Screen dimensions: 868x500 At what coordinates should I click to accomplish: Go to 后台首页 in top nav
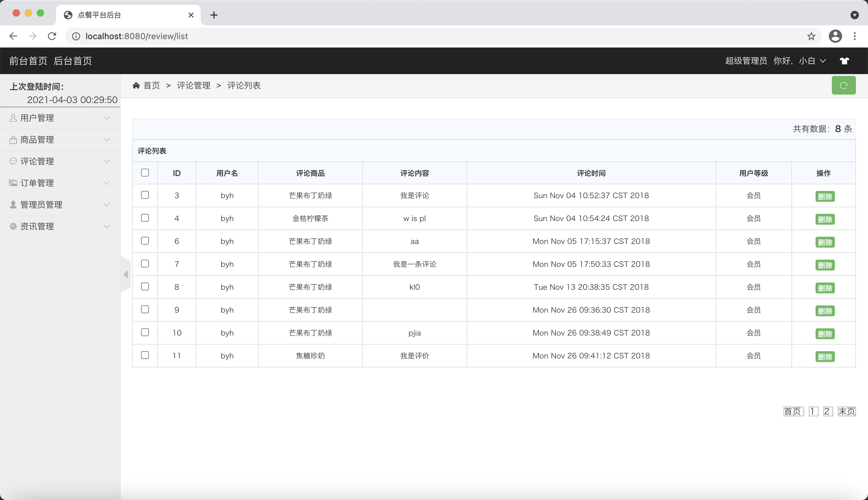73,61
